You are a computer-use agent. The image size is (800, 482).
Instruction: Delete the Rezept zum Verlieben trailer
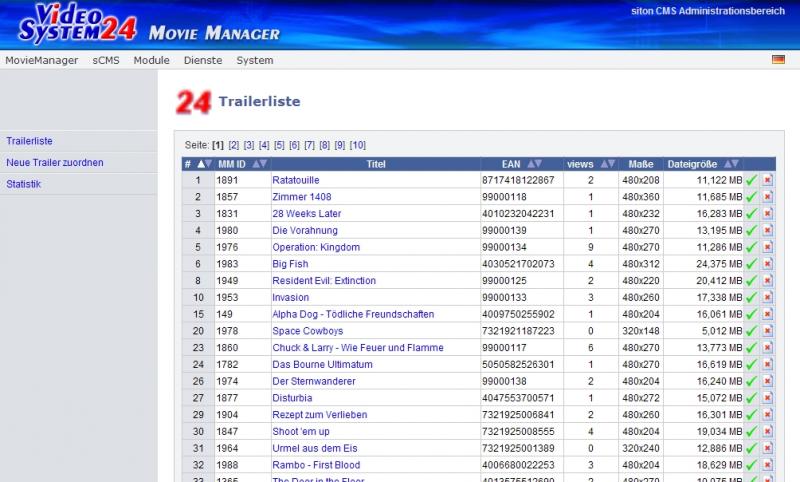pyautogui.click(x=767, y=415)
